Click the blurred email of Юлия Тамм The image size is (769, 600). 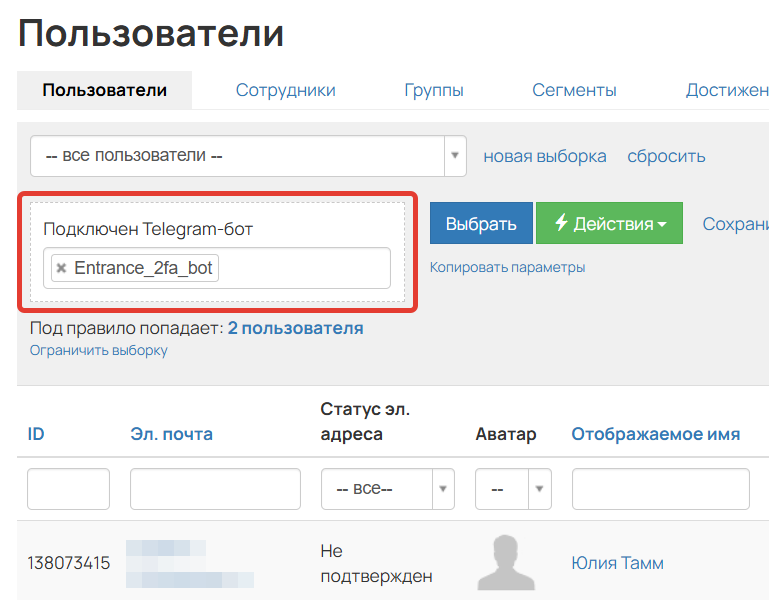click(190, 563)
